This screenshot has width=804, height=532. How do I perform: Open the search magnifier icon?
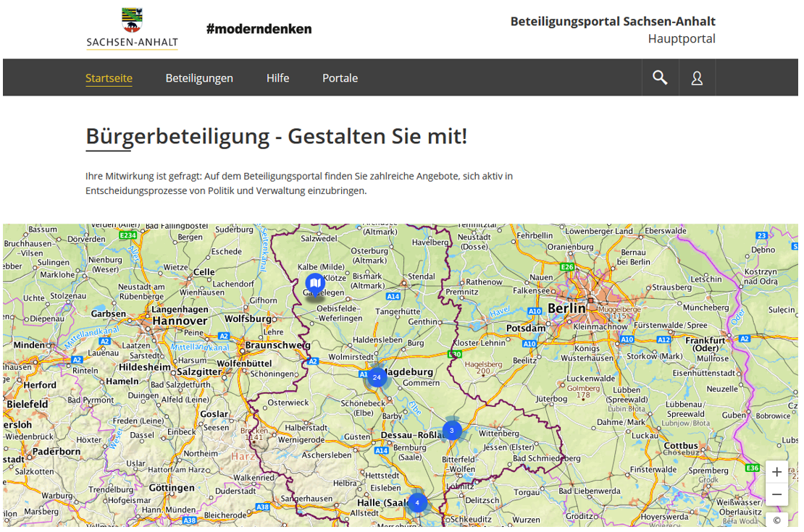(x=660, y=77)
